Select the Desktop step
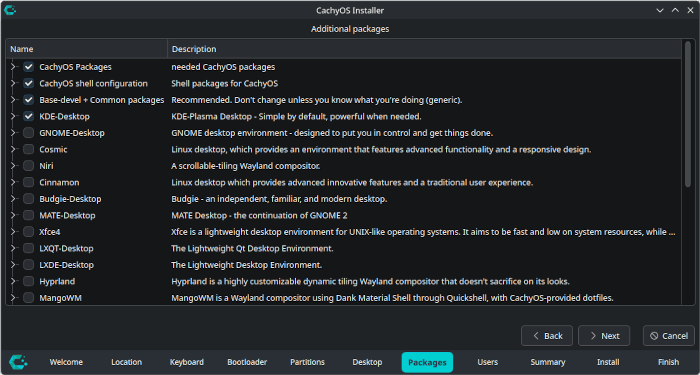The width and height of the screenshot is (700, 375). click(x=367, y=362)
